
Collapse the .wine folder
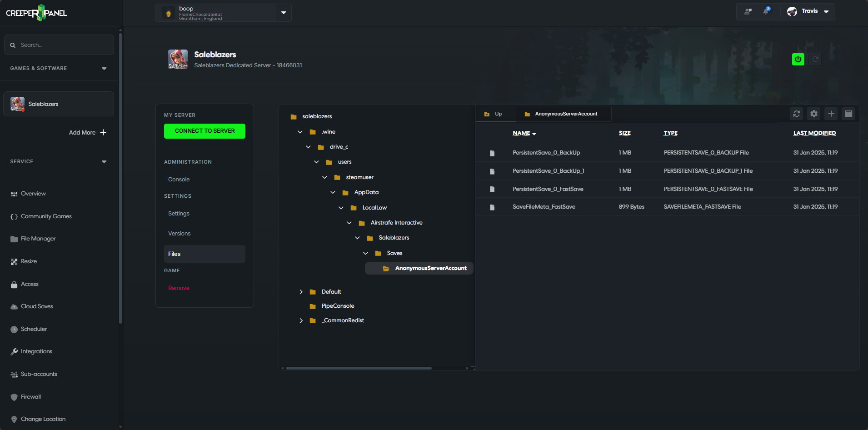(300, 132)
